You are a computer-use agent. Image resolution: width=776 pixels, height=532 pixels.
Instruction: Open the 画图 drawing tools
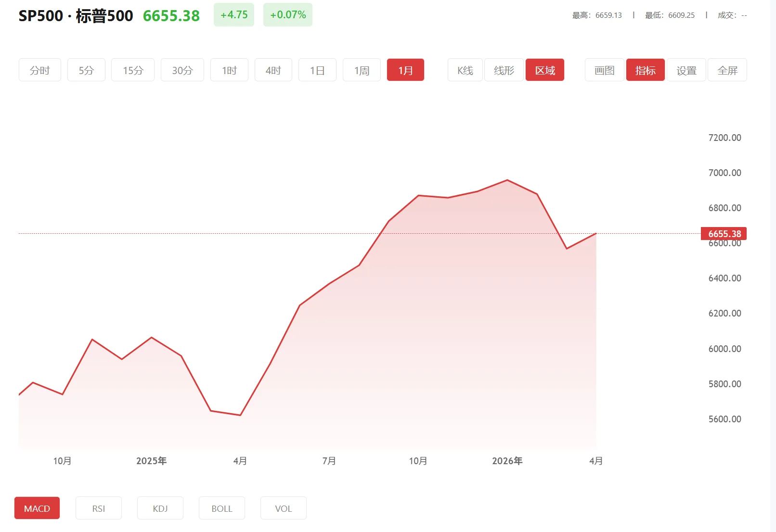[604, 70]
